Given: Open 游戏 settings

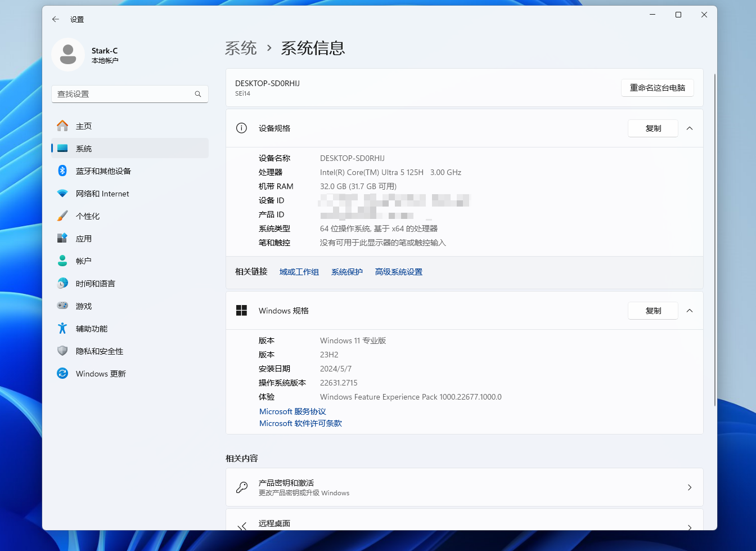Looking at the screenshot, I should [130, 306].
